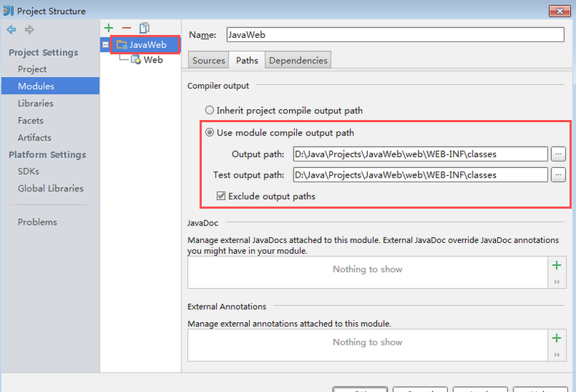Open Facets settings page
Image resolution: width=576 pixels, height=392 pixels.
pos(31,121)
